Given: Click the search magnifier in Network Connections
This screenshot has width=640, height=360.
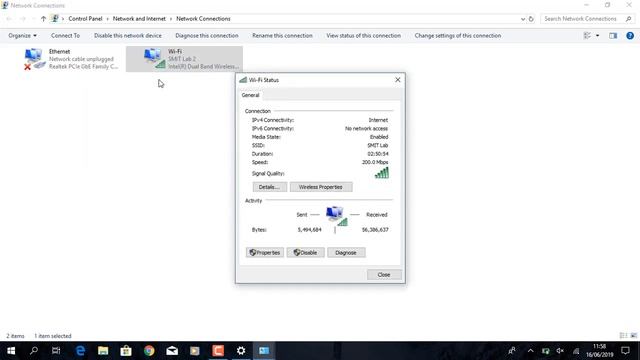Looking at the screenshot, I should (629, 19).
